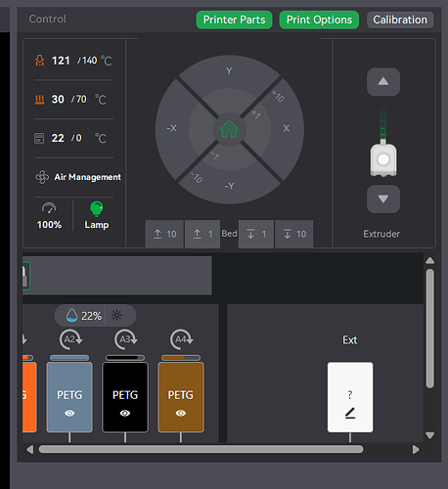
Task: Open the Calibration menu
Action: pyautogui.click(x=400, y=20)
